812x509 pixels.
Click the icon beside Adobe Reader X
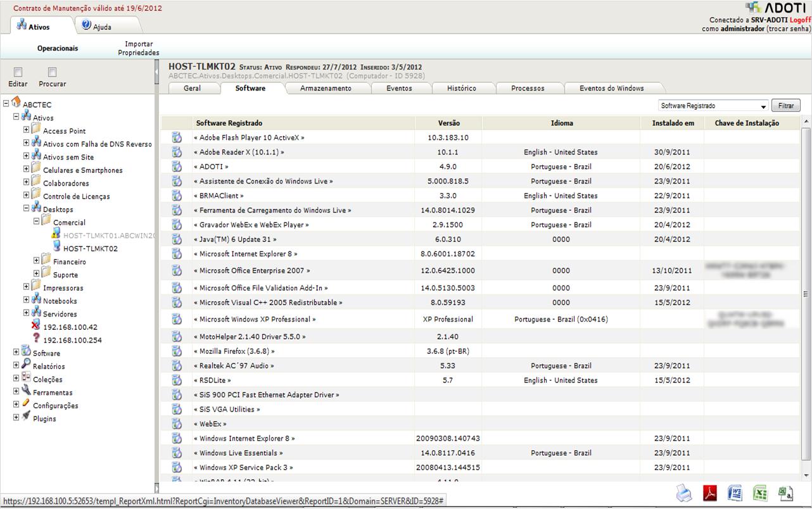(x=177, y=152)
